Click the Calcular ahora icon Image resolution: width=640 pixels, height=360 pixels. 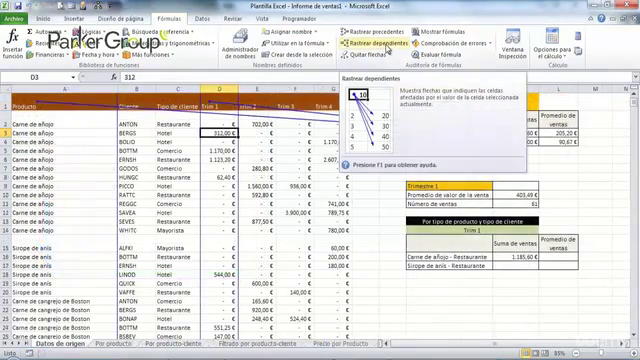(x=578, y=36)
